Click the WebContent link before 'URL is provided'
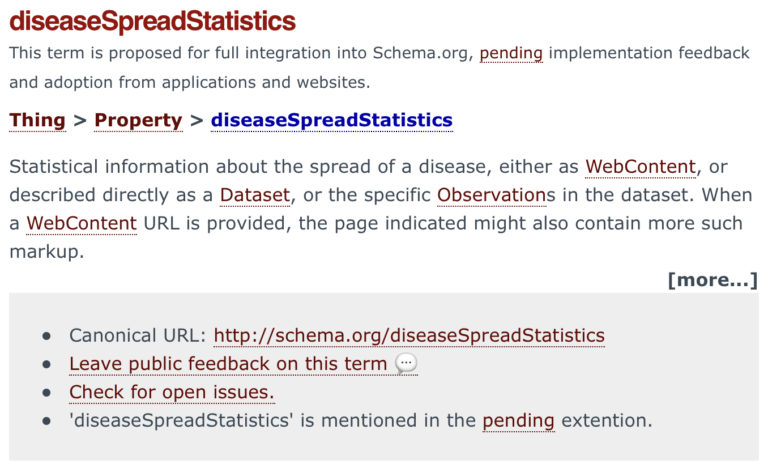The width and height of the screenshot is (768, 468). [x=81, y=222]
